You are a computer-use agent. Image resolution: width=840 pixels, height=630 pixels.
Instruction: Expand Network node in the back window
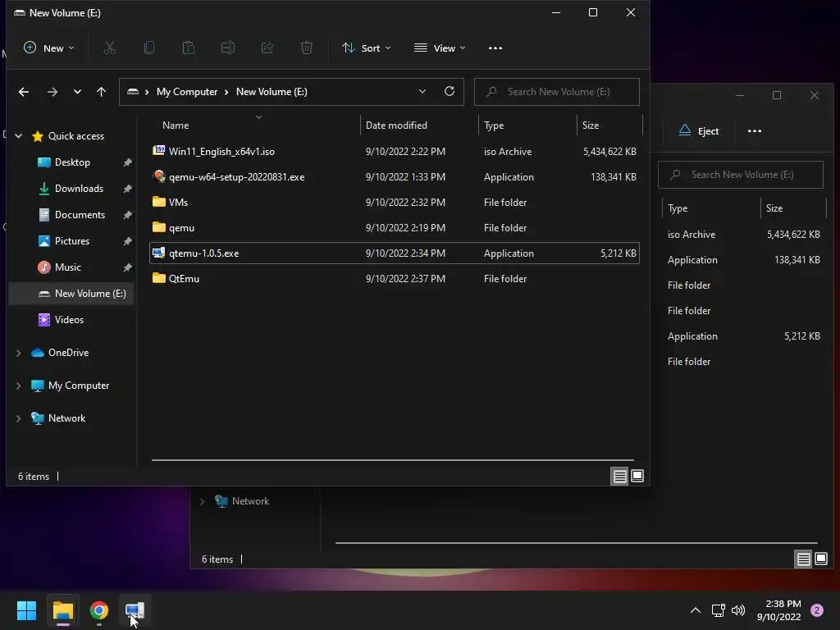203,501
